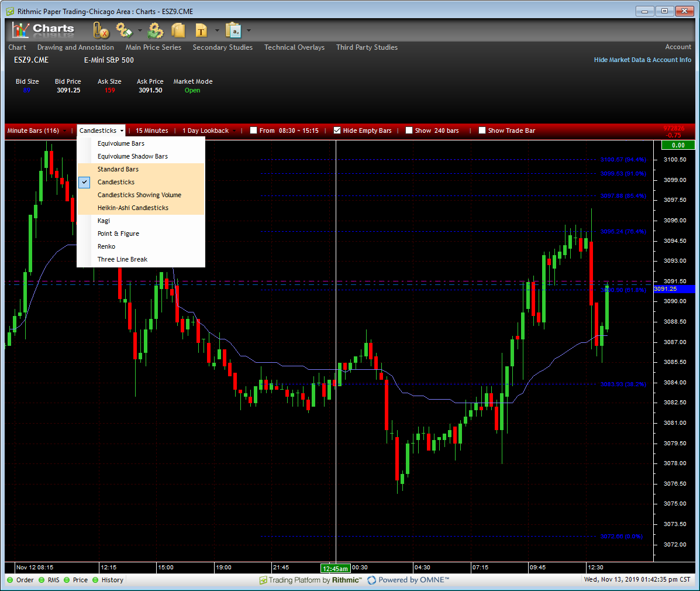Enable the From 08:30 ~ 15:15 checkbox
This screenshot has height=591, width=700.
tap(254, 130)
